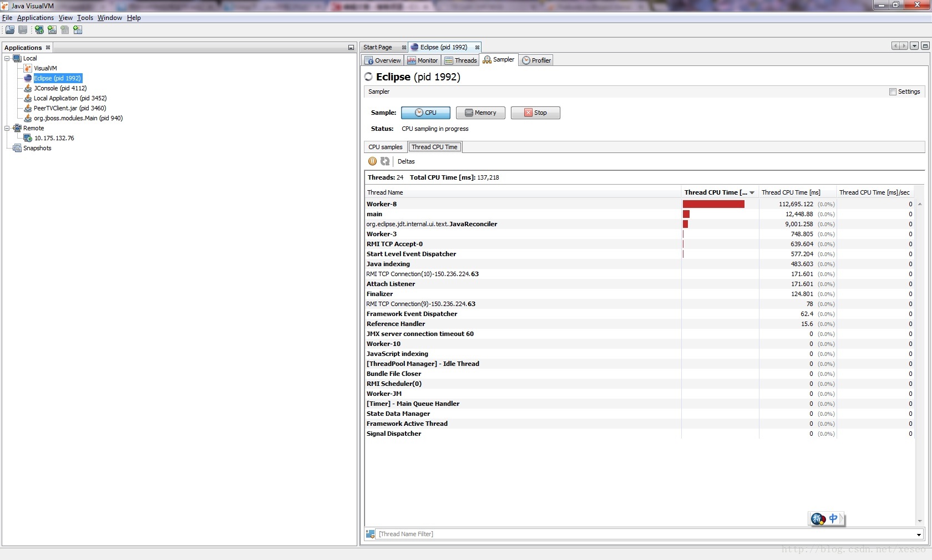Select the Thread CPU Time tab
Viewport: 932px width, 560px height.
[x=434, y=147]
